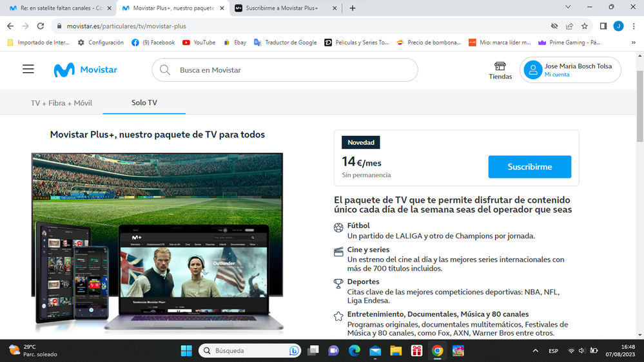Click the Deportes feature heading

coord(363,281)
